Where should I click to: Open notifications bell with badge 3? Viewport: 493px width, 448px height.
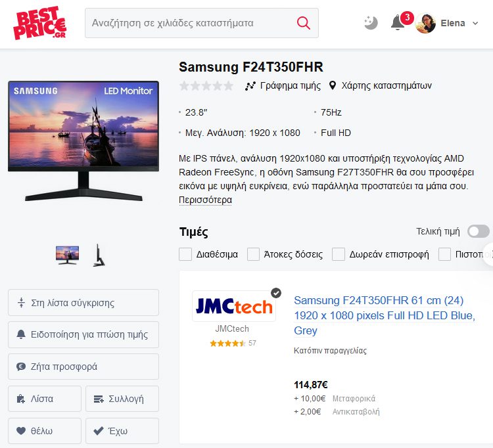point(398,22)
